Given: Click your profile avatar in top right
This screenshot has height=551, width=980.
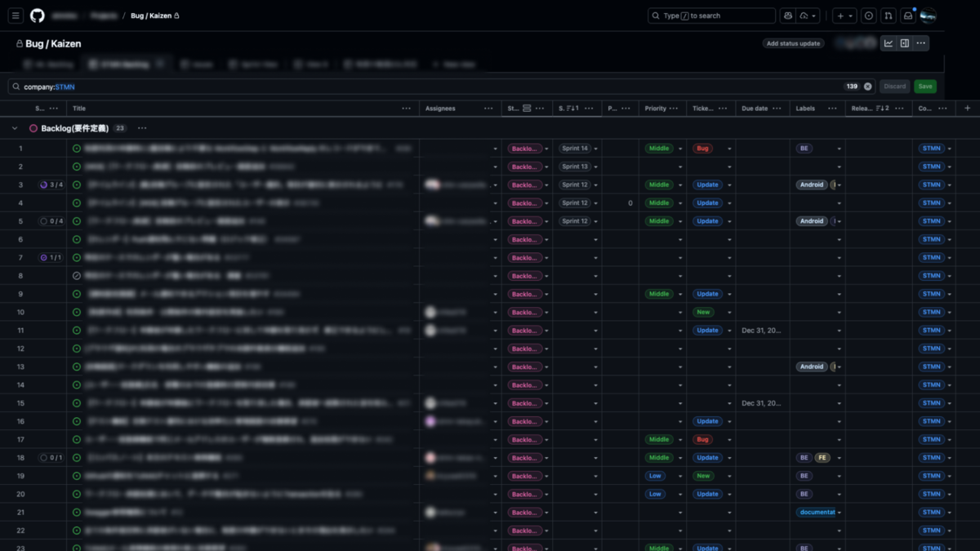Looking at the screenshot, I should coord(928,16).
